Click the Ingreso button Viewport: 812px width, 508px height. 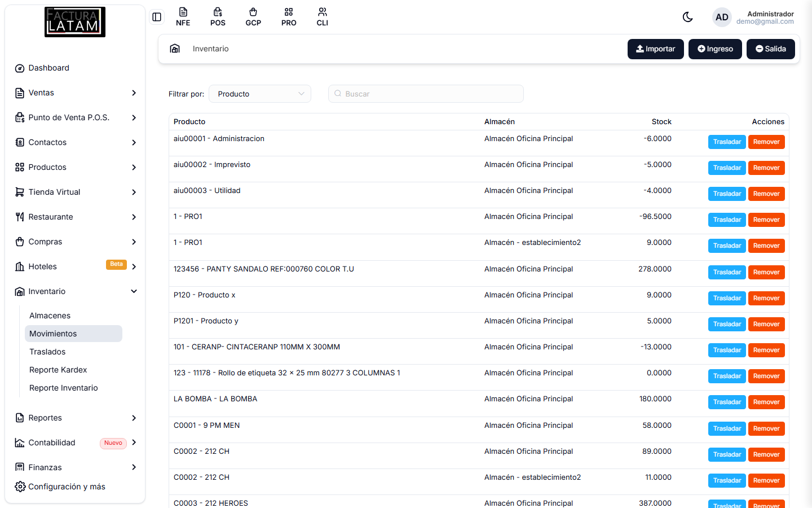715,49
